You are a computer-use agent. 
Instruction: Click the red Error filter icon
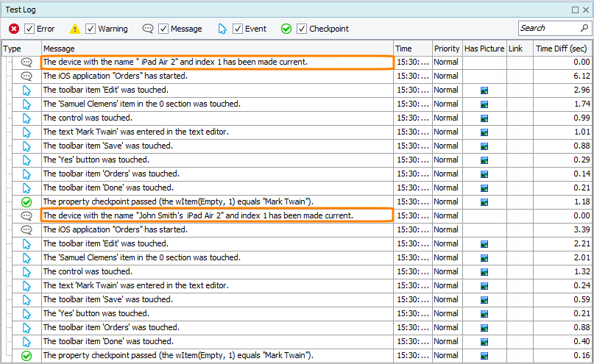(x=14, y=29)
